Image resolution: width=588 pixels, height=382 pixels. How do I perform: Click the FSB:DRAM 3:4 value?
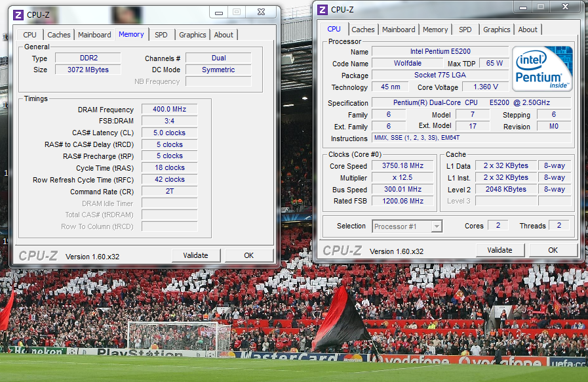[170, 121]
